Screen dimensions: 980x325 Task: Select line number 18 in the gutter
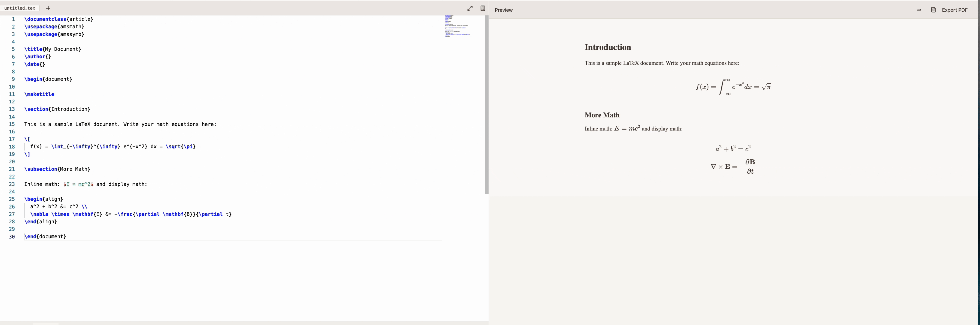(12, 147)
